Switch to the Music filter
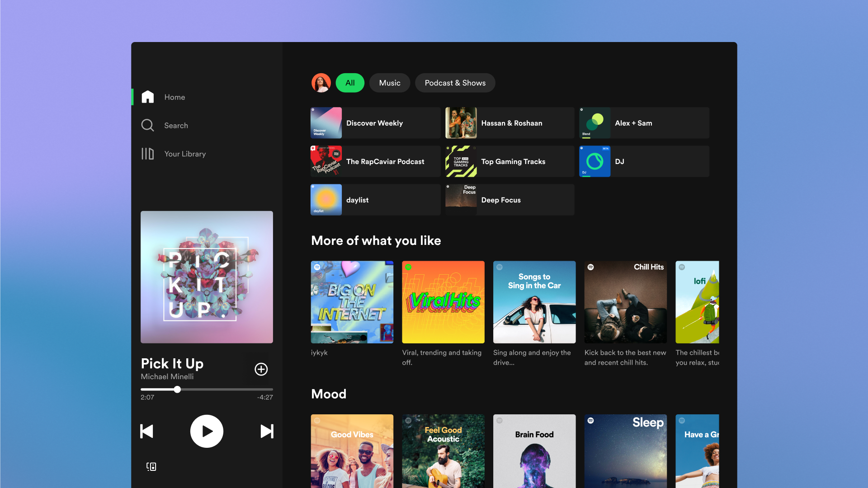Screen dimensions: 868x488 coord(389,83)
